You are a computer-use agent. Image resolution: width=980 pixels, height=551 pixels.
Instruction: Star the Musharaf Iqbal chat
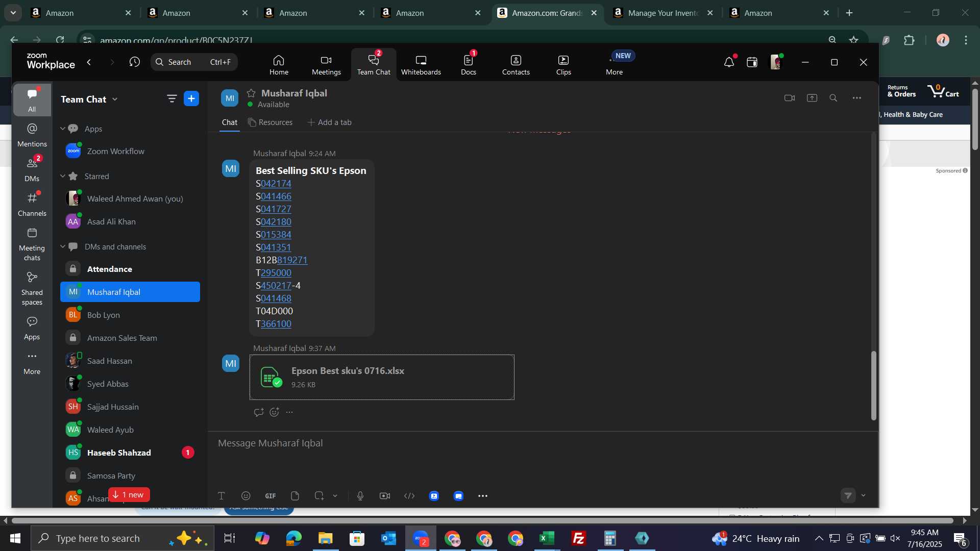(251, 93)
